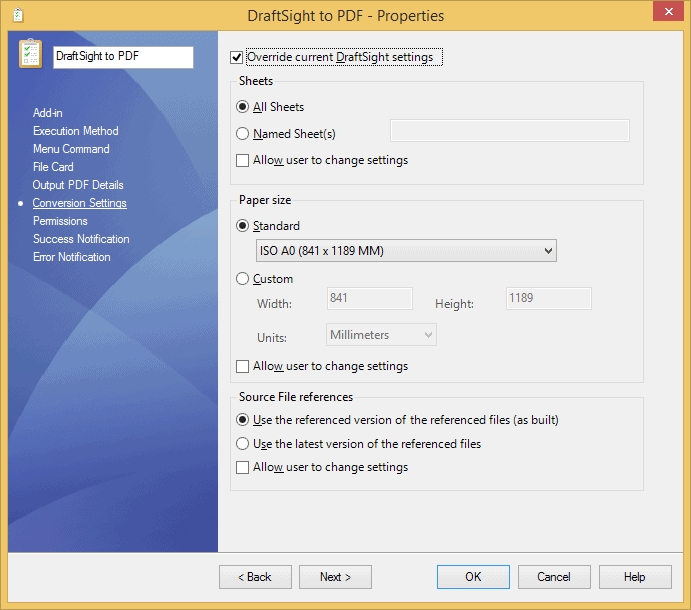Click the Cancel button

(x=554, y=577)
